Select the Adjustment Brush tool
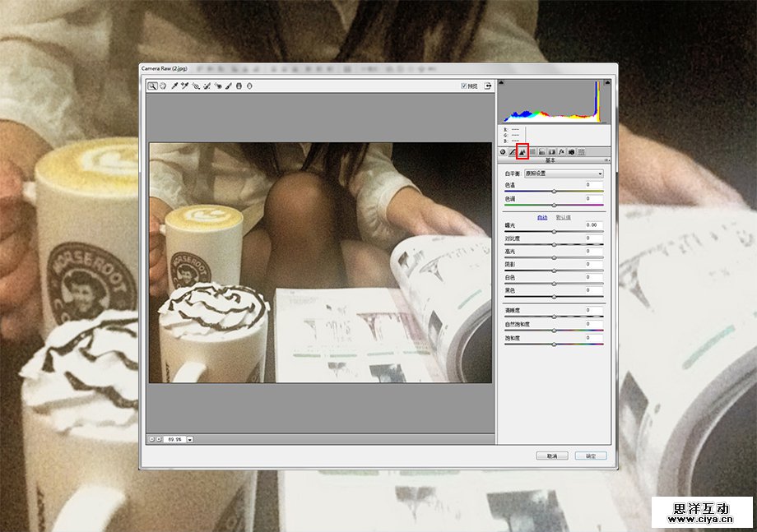Image resolution: width=757 pixels, height=532 pixels. tap(229, 86)
